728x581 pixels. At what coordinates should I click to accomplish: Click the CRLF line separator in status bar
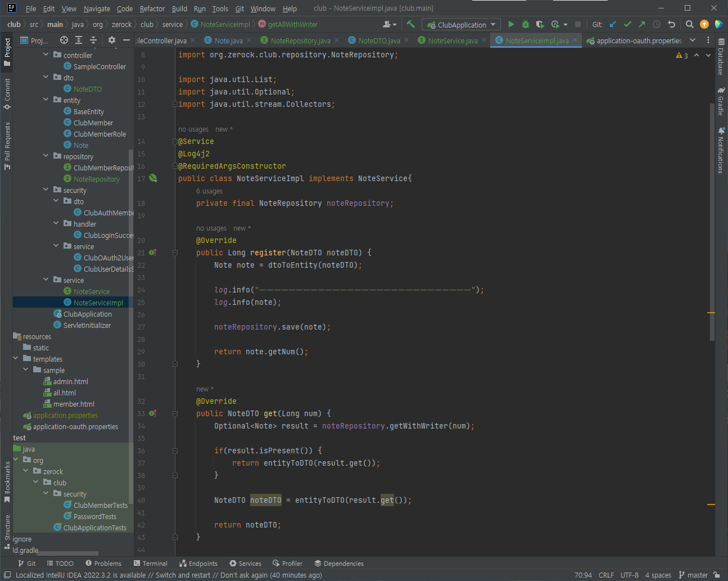click(x=606, y=575)
